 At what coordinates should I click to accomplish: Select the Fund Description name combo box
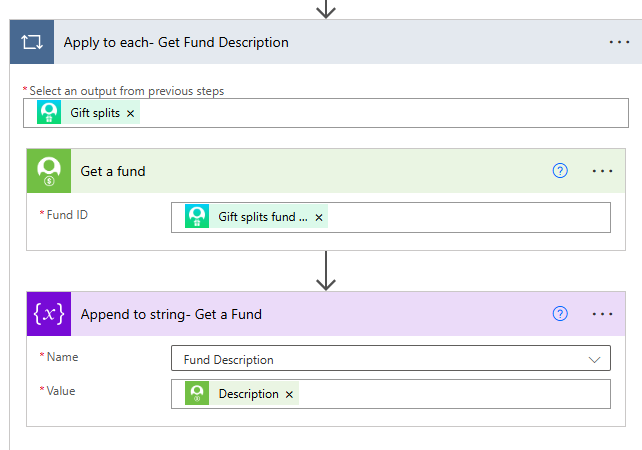click(380, 359)
